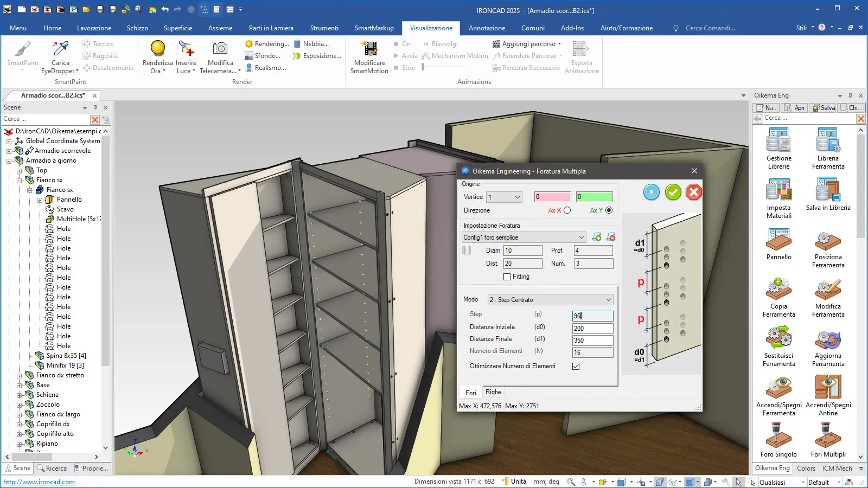Uncheck Ottimizzare Numero di Elementi

tap(576, 366)
